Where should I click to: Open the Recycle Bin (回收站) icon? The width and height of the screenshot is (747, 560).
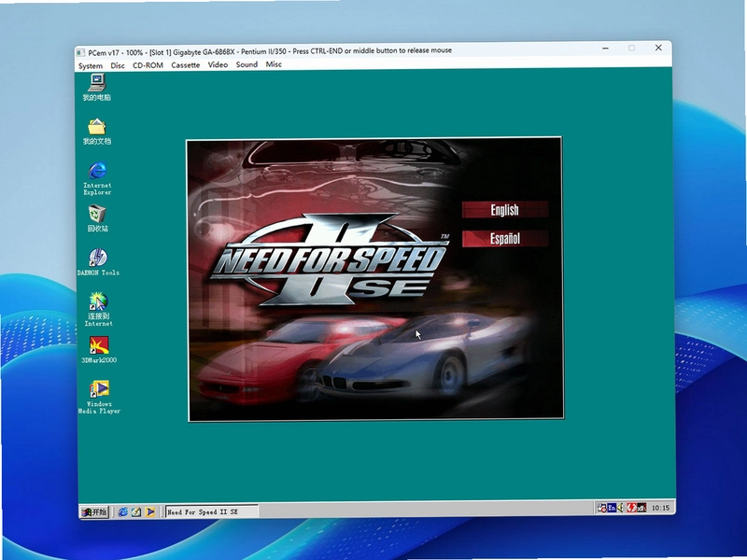(97, 218)
